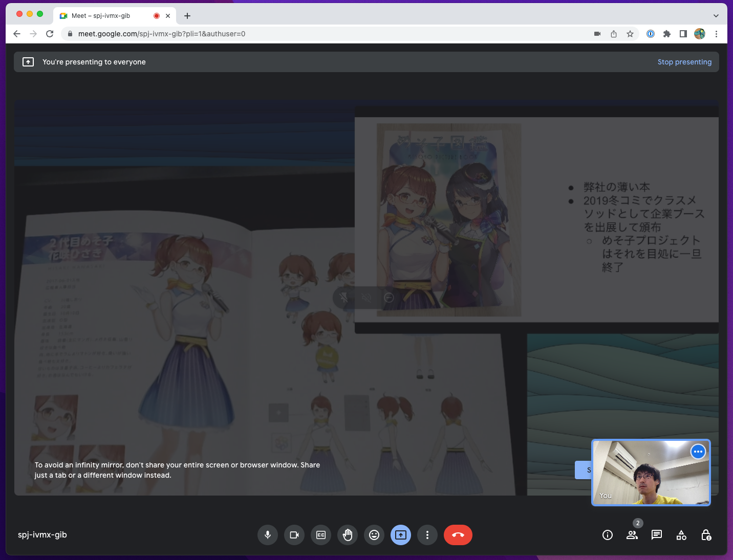Click the spj-ivmx-gib meeting code

pyautogui.click(x=42, y=535)
